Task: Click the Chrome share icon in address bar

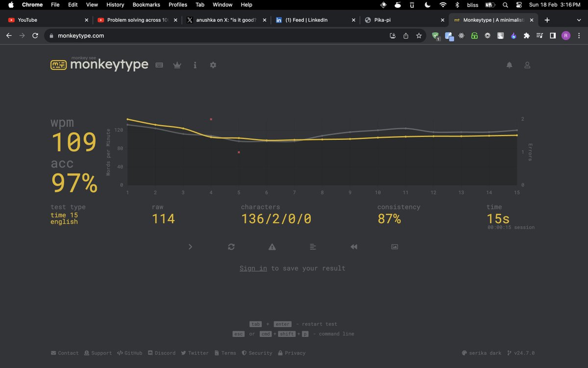Action: point(406,35)
